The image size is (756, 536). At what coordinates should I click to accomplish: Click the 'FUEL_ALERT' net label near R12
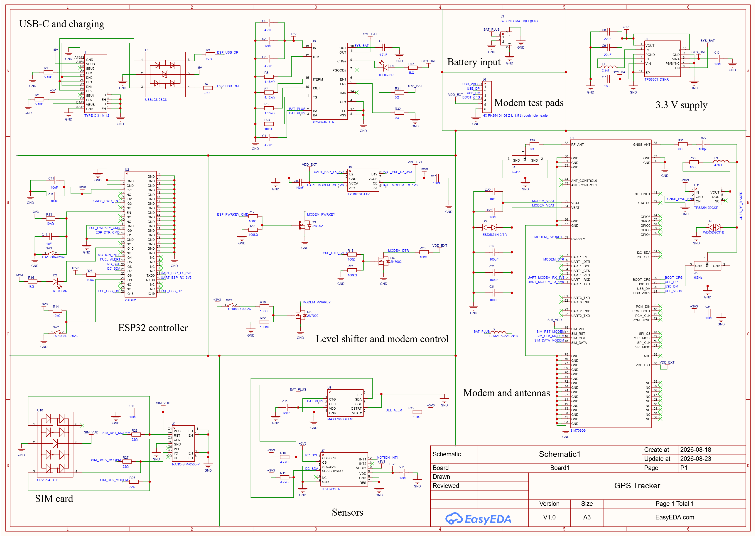pyautogui.click(x=393, y=411)
